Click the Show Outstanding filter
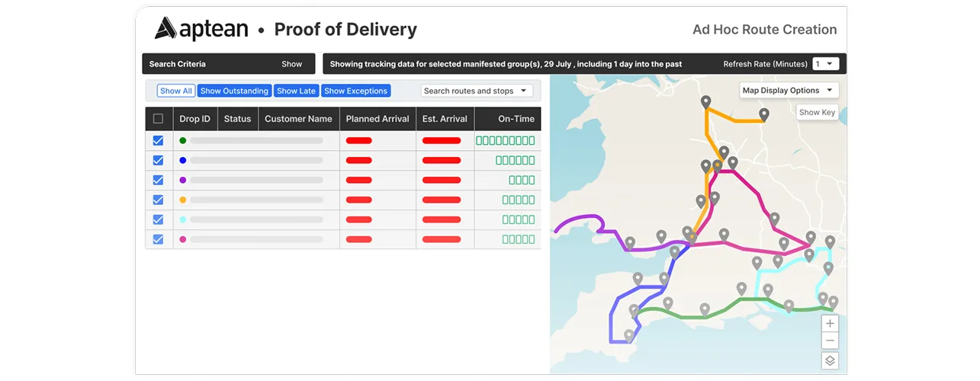980x381 pixels. [234, 91]
